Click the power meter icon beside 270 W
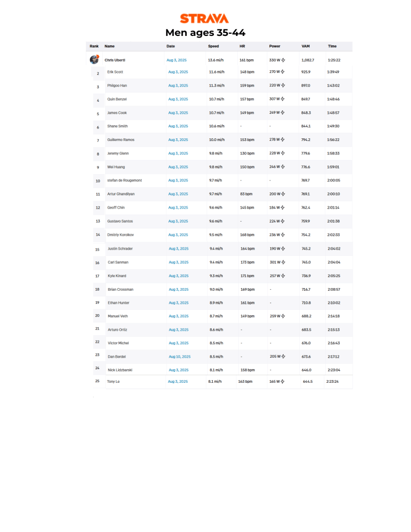This screenshot has height=532, width=411. (283, 72)
